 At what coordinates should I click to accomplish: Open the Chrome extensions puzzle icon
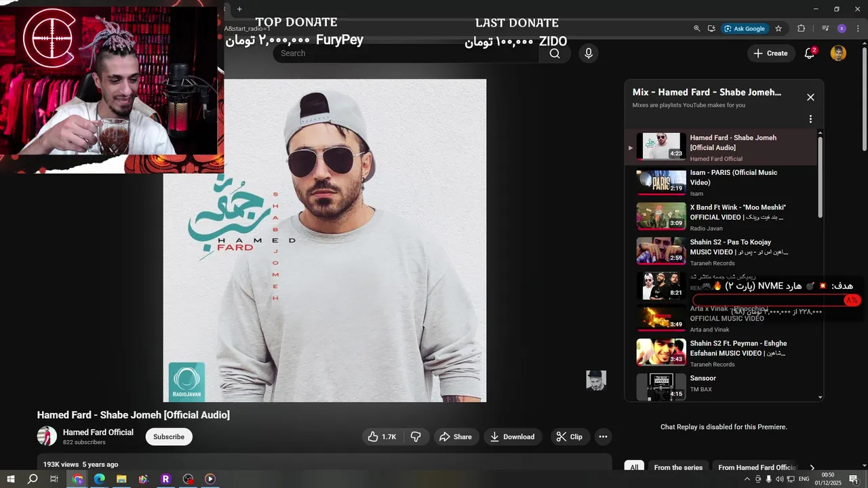coord(802,28)
